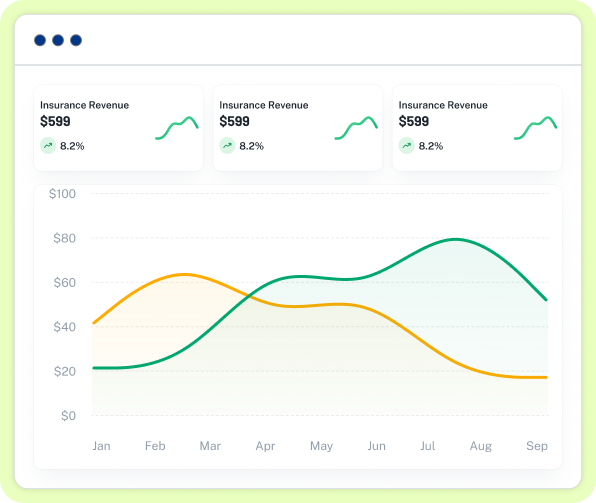The width and height of the screenshot is (596, 503).
Task: Click the $599 value in the right card
Action: 414,122
